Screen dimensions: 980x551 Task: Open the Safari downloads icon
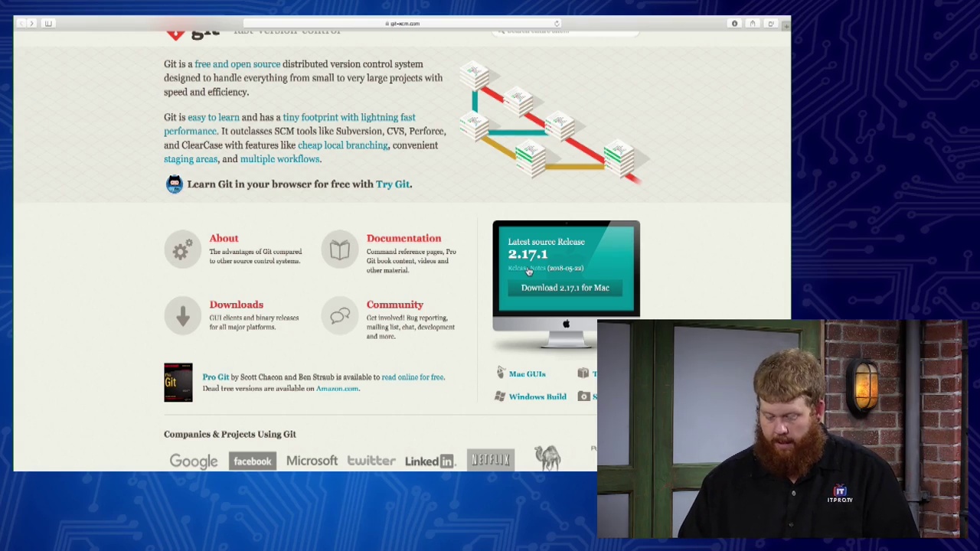(x=734, y=24)
